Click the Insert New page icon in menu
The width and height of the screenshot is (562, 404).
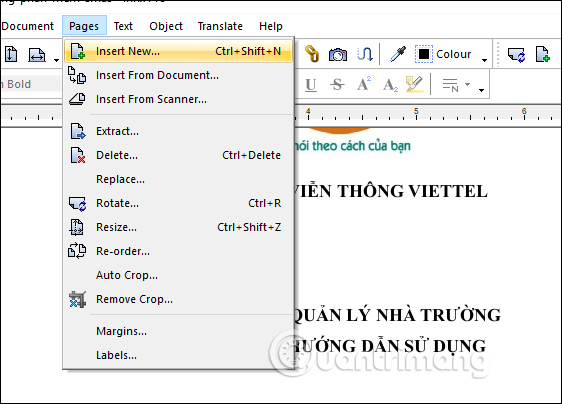point(77,51)
